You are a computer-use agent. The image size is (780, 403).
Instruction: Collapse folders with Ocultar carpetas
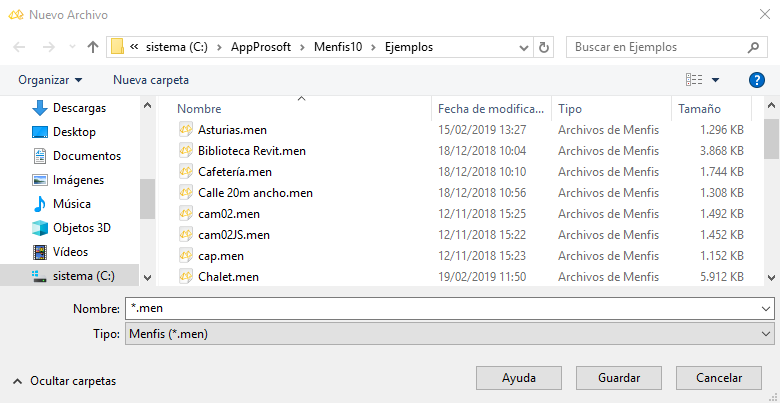coord(65,382)
